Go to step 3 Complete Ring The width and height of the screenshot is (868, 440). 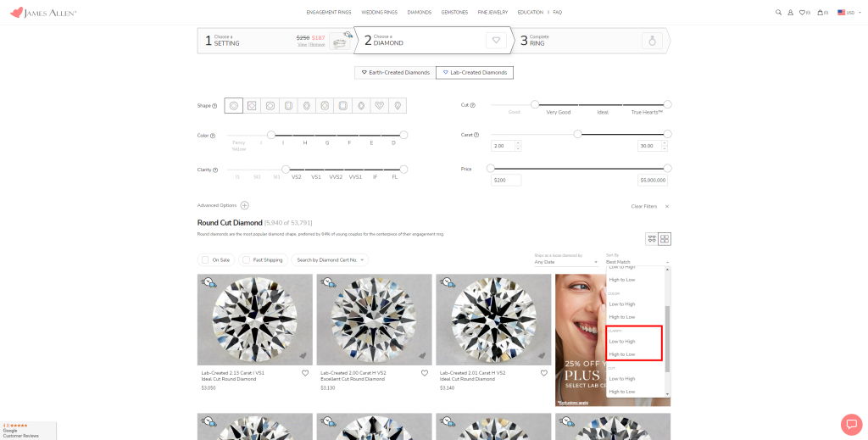point(591,41)
